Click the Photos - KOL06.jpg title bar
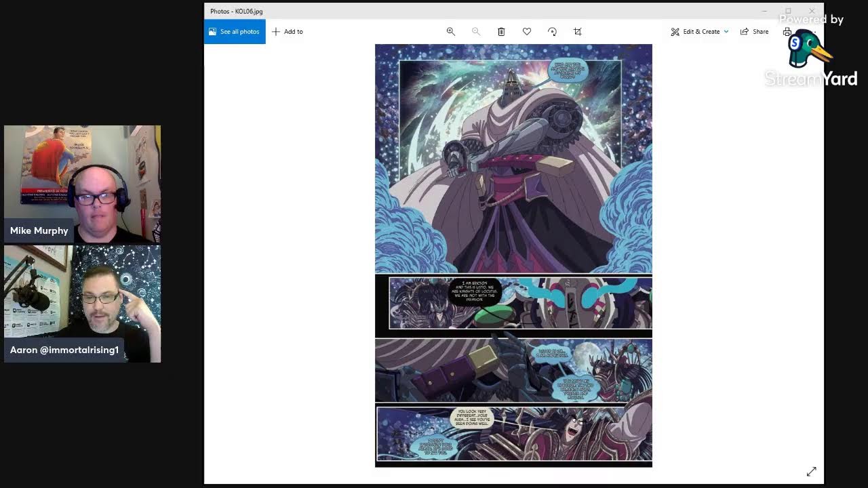 (475, 11)
